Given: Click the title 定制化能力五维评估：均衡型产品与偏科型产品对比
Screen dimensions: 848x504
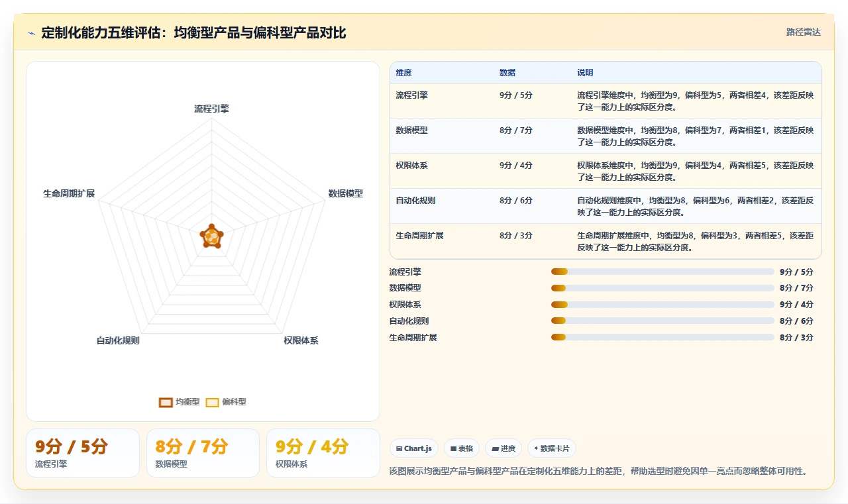Looking at the screenshot, I should pyautogui.click(x=193, y=32).
